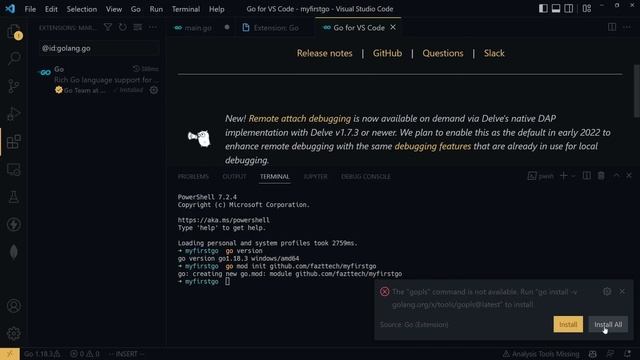Image resolution: width=640 pixels, height=360 pixels.
Task: Open new terminal launch profile dropdown
Action: (x=573, y=176)
